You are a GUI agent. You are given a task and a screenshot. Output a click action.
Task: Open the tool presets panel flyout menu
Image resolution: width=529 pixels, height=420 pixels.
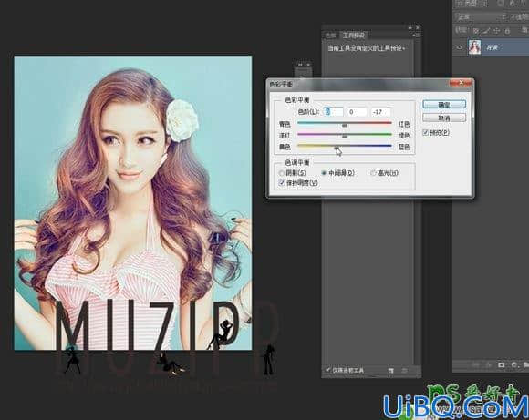point(416,35)
